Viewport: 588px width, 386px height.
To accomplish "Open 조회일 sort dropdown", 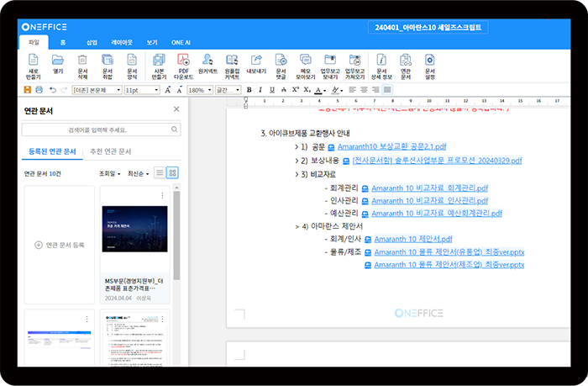I will [109, 173].
